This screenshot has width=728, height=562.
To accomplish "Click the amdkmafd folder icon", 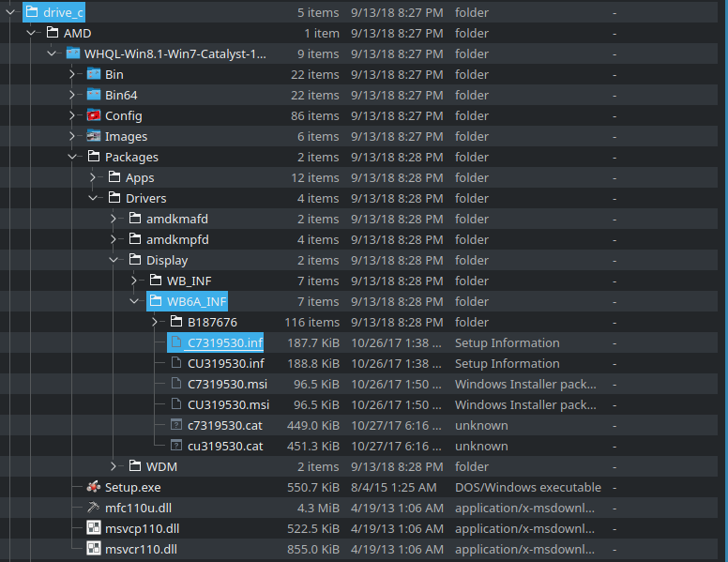I will [135, 219].
